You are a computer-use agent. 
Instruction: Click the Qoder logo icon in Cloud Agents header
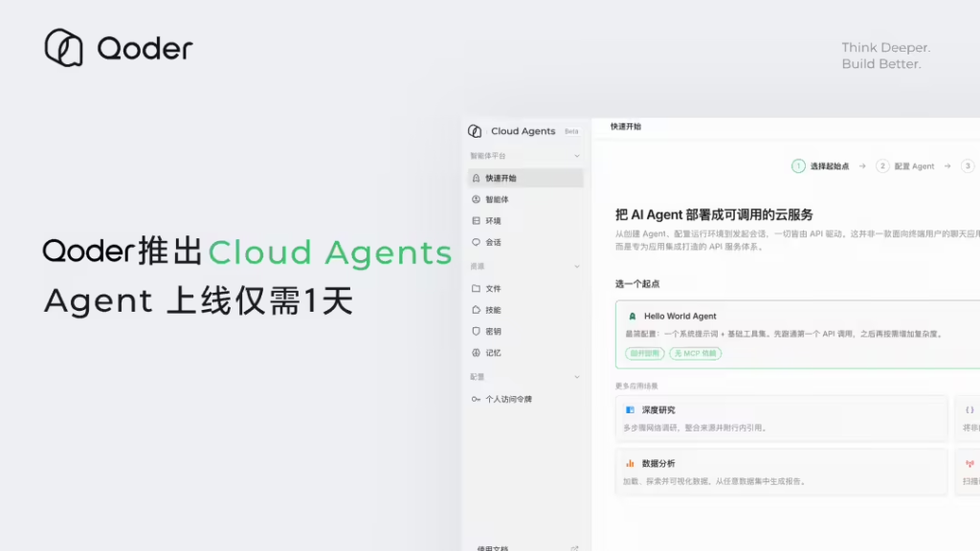coord(475,130)
